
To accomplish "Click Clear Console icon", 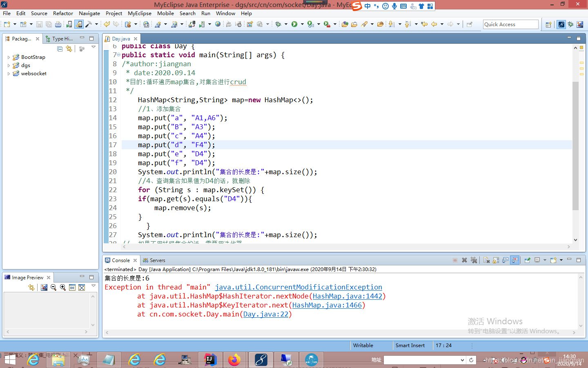I will 486,260.
